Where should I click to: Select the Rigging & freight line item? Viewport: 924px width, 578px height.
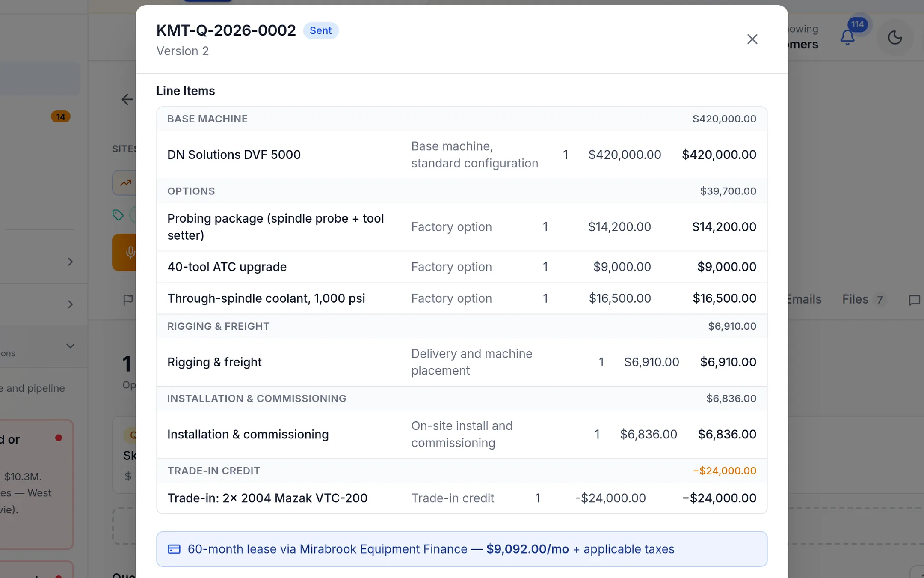click(x=462, y=362)
